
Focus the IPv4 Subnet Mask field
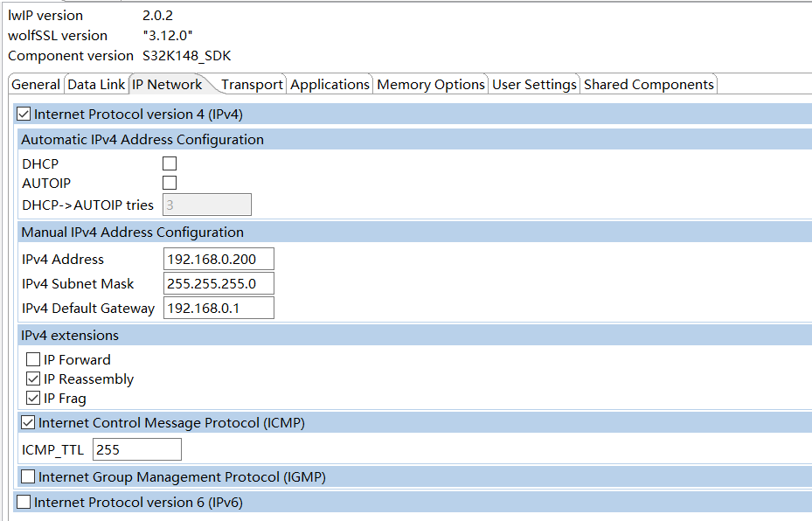(x=219, y=284)
